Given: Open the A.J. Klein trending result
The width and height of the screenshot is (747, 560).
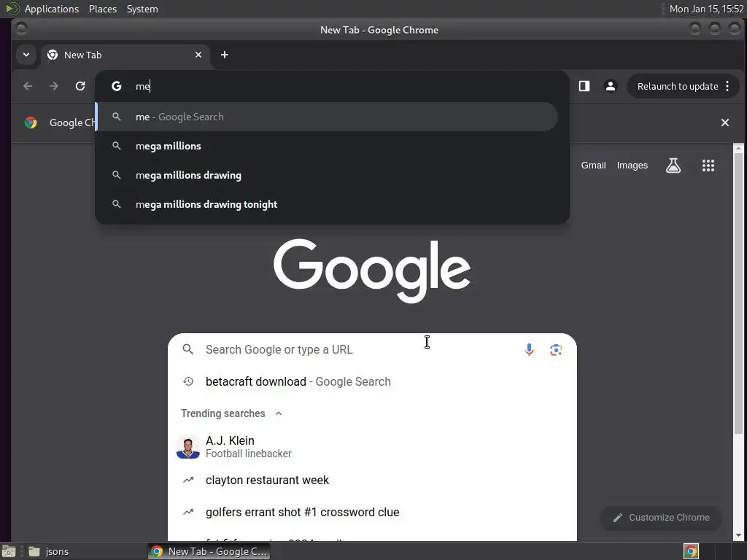Looking at the screenshot, I should [372, 447].
